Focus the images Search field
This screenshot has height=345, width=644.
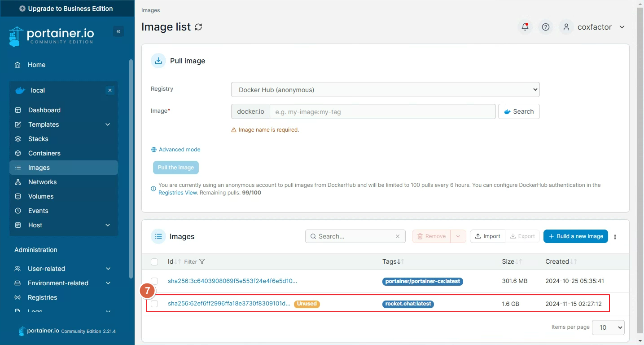click(355, 236)
